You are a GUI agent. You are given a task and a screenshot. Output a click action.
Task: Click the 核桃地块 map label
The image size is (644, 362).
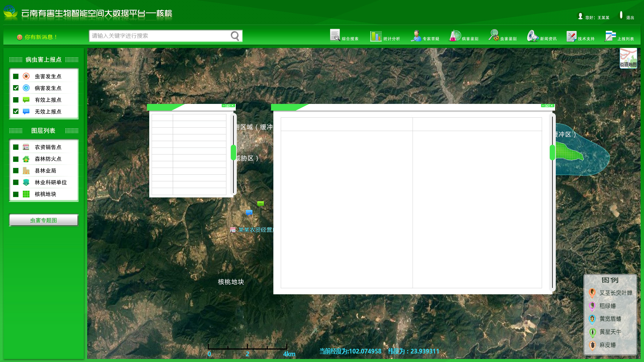[231, 282]
